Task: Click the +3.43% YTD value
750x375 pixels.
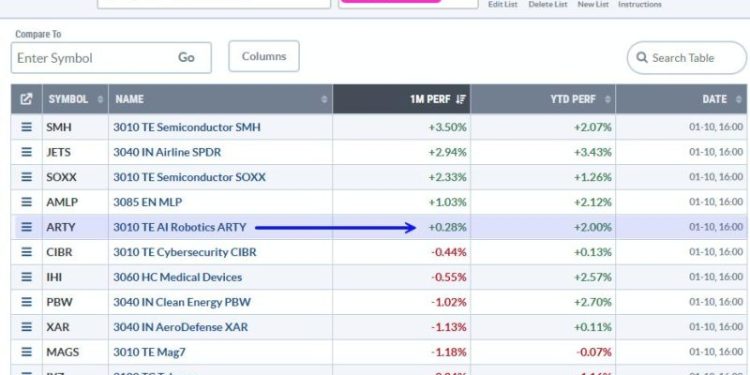Action: click(x=593, y=152)
